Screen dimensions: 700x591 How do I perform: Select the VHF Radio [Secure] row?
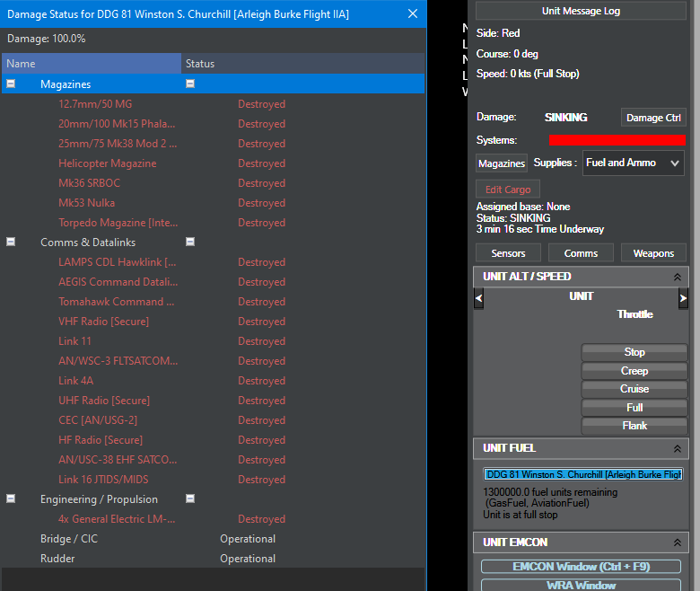pos(213,322)
